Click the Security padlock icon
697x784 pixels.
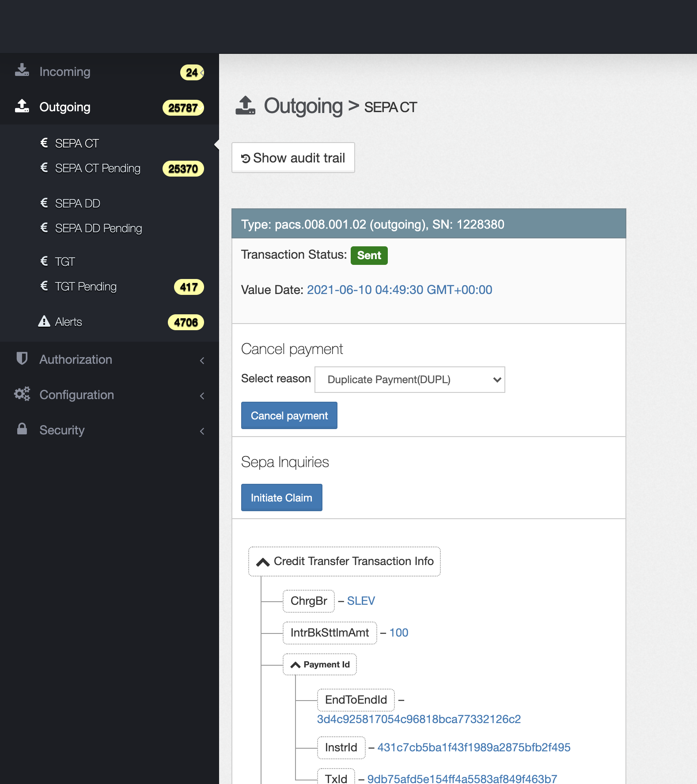22,429
